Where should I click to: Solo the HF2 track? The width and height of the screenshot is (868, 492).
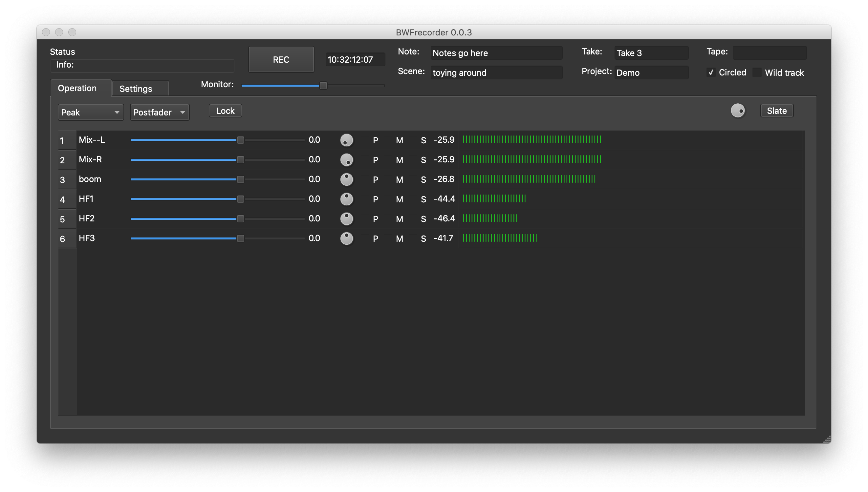click(x=423, y=219)
